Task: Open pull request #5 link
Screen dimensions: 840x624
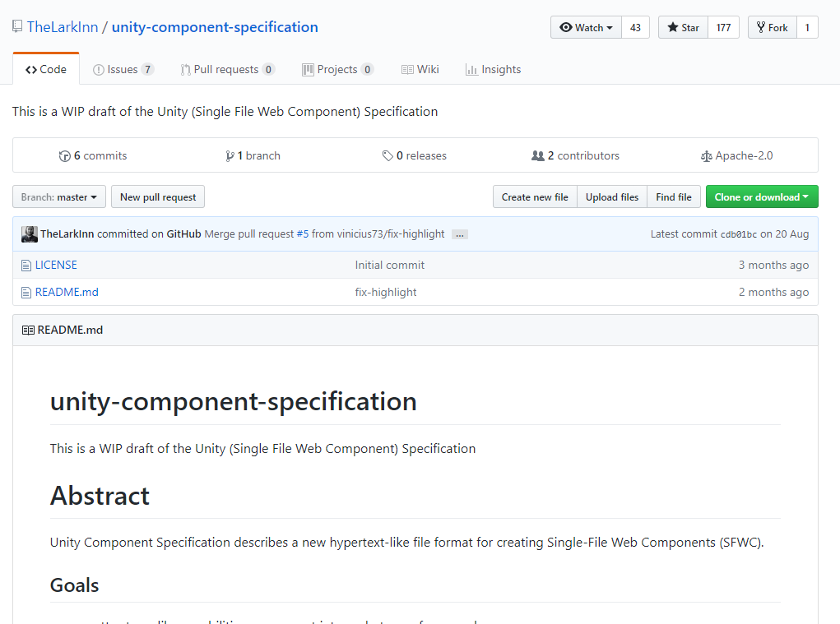Action: pyautogui.click(x=303, y=233)
